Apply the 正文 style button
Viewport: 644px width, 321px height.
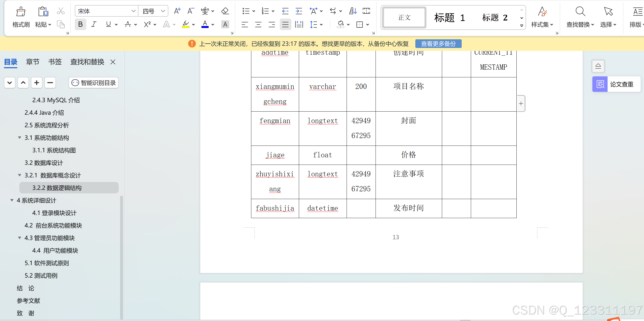point(404,18)
